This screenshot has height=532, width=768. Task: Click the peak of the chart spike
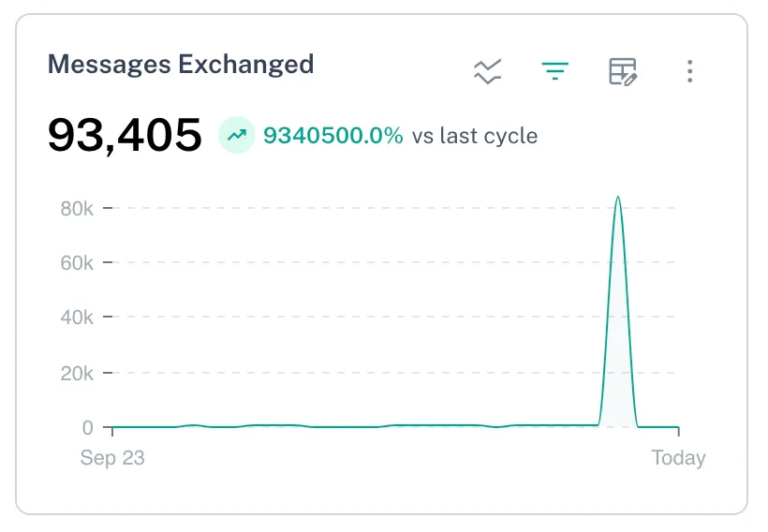[618, 198]
